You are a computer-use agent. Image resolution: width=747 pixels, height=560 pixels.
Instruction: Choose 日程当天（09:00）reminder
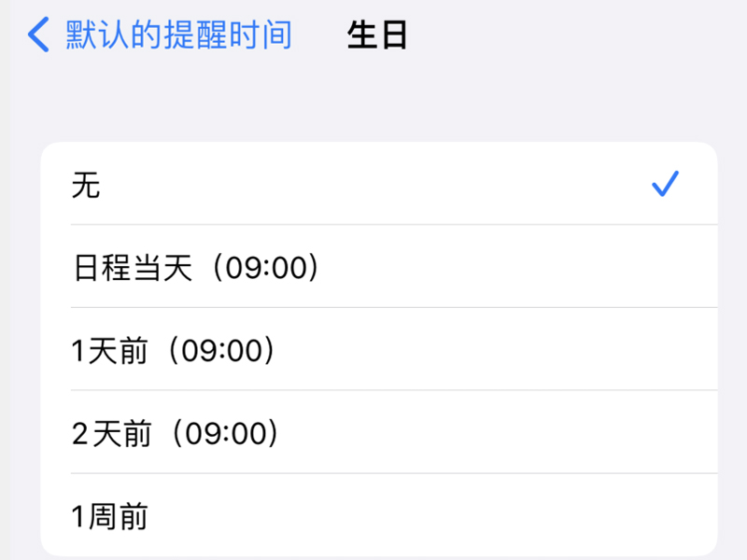click(x=196, y=269)
